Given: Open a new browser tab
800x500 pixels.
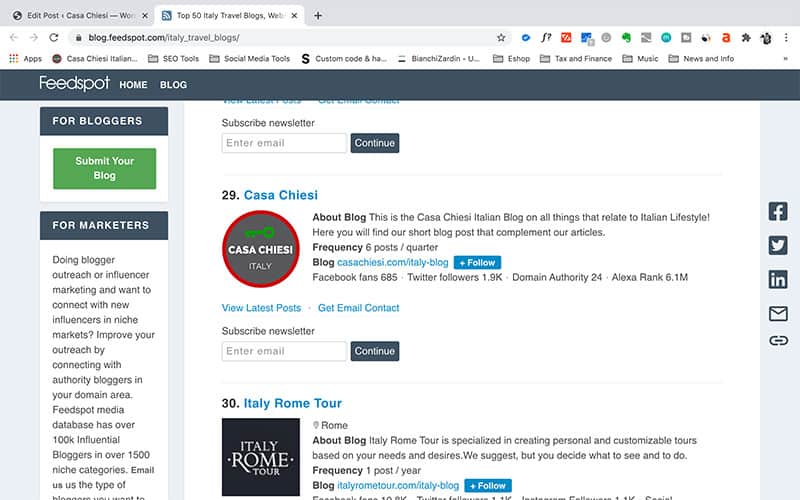Looking at the screenshot, I should (318, 15).
